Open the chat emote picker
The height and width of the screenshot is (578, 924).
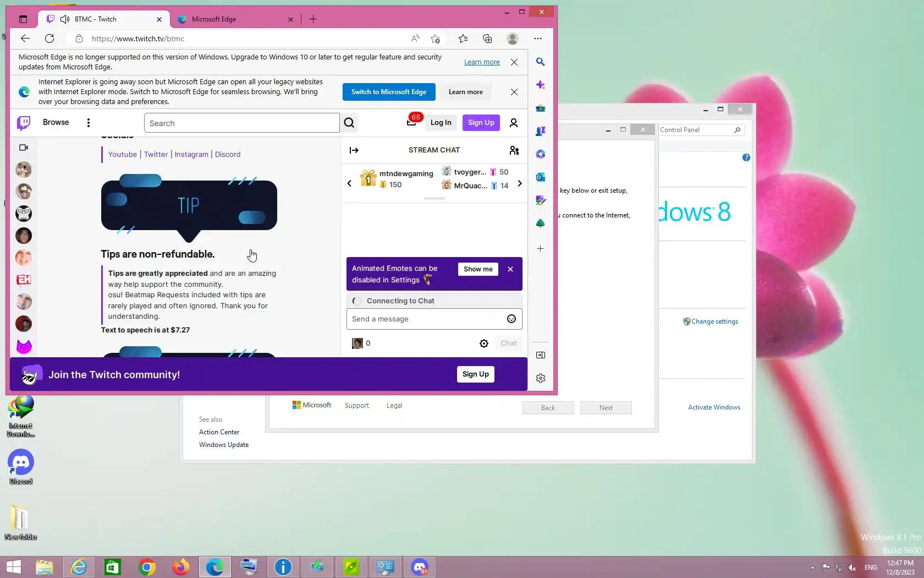[x=512, y=319]
